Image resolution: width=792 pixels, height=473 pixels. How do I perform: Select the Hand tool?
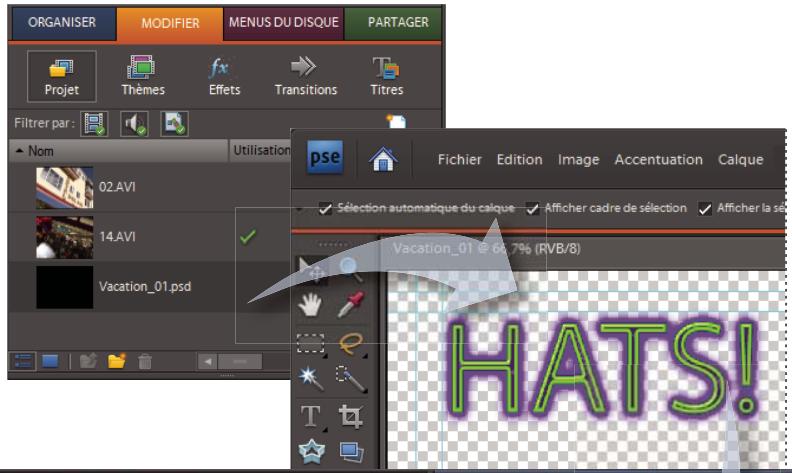[310, 305]
